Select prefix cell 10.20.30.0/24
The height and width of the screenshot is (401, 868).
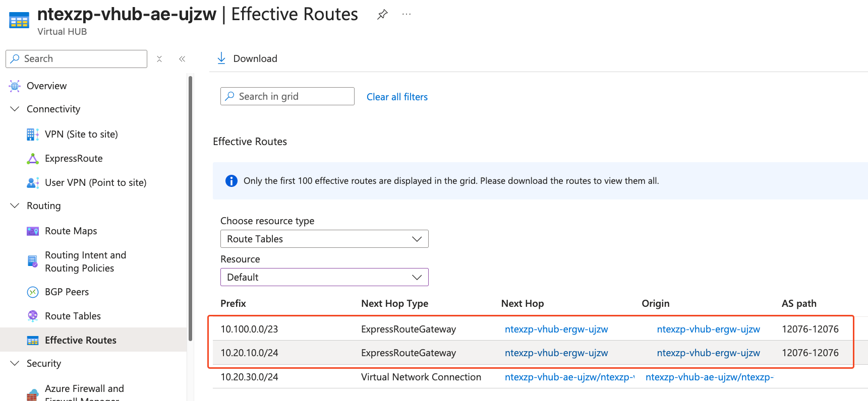pyautogui.click(x=249, y=377)
